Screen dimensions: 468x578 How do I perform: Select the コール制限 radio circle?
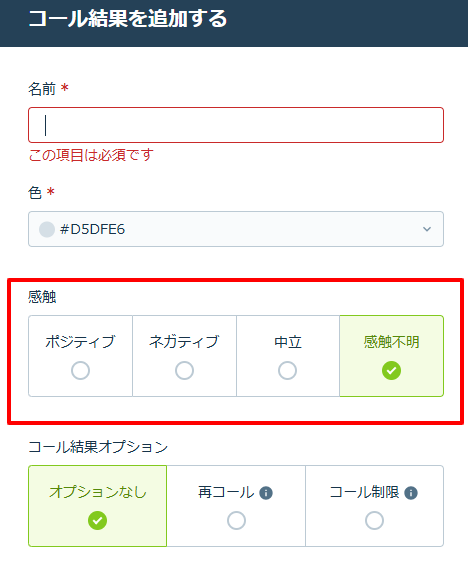374,520
